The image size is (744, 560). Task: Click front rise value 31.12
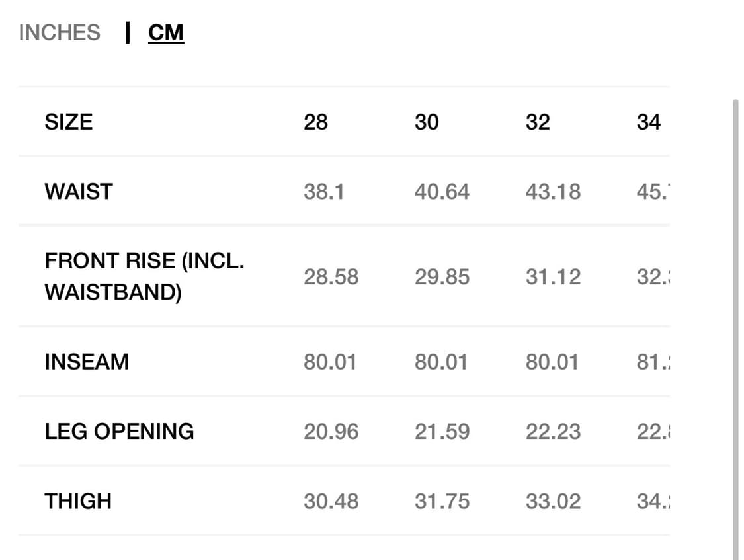553,277
